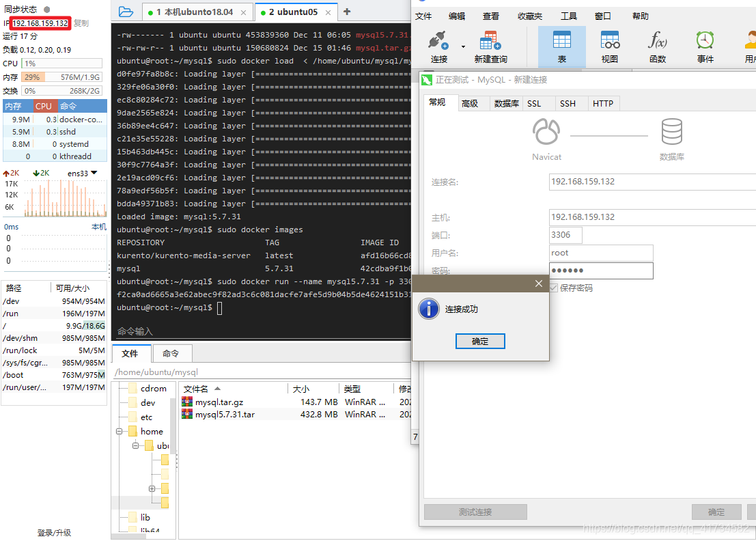The width and height of the screenshot is (756, 541).
Task: Switch to the SSL connection tab
Action: [534, 104]
